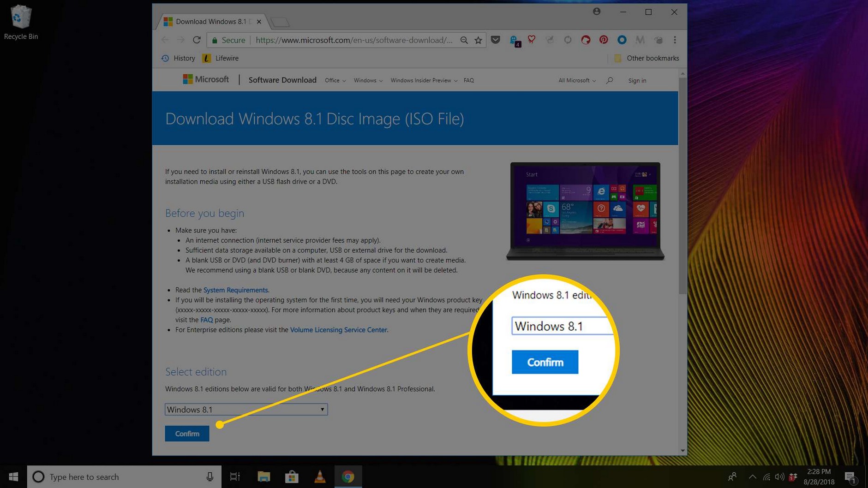Click the System Requirements link

(235, 290)
